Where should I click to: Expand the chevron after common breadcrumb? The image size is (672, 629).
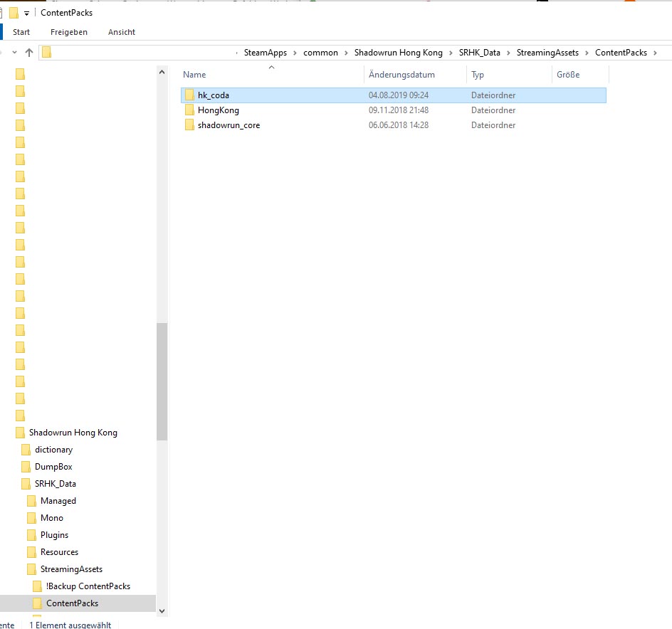[346, 53]
